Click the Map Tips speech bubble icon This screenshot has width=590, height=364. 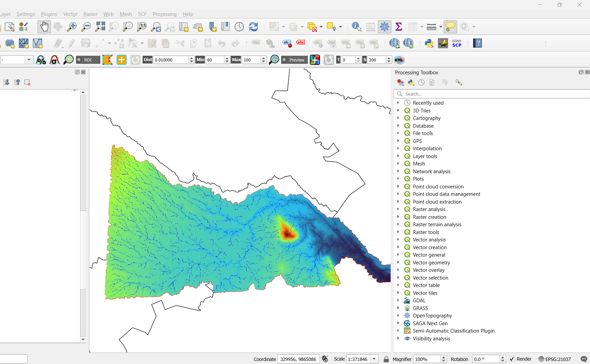[450, 27]
